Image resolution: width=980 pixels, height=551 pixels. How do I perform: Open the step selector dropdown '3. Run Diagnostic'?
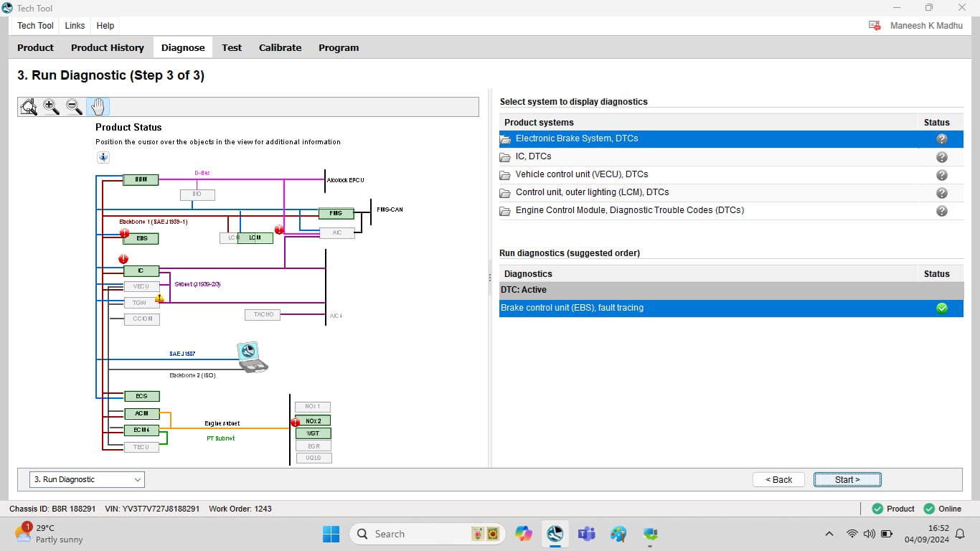point(87,479)
